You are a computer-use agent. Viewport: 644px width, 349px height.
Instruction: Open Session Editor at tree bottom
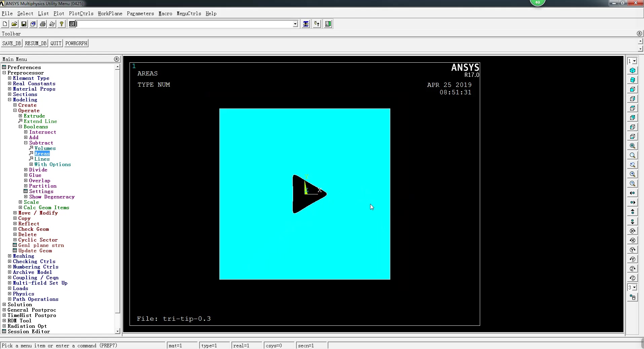point(29,331)
